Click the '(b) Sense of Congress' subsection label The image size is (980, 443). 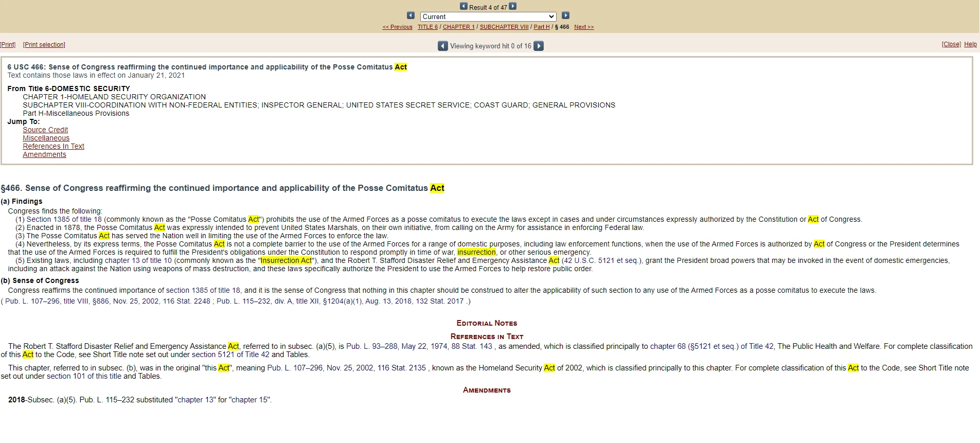[x=40, y=280]
